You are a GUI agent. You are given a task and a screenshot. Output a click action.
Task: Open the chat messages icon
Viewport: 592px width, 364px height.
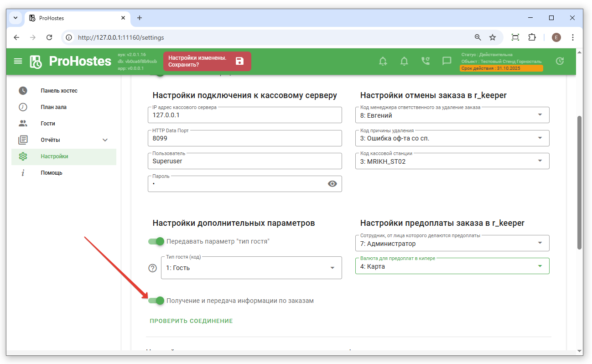tap(447, 61)
